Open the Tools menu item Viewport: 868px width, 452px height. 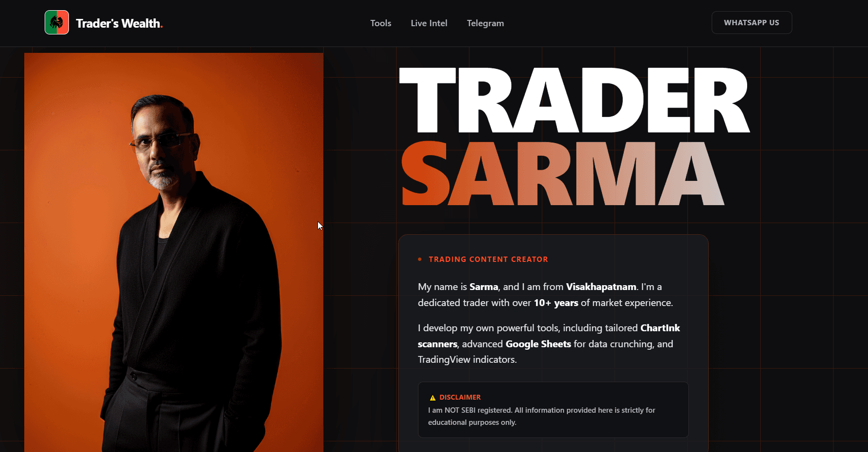coord(381,23)
